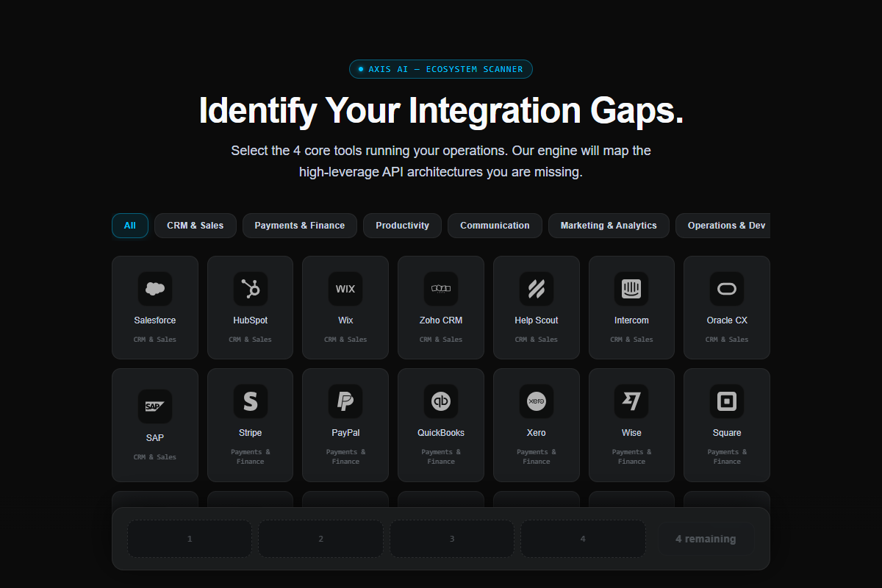This screenshot has height=588, width=882.
Task: Click the Stripe name label
Action: (251, 433)
